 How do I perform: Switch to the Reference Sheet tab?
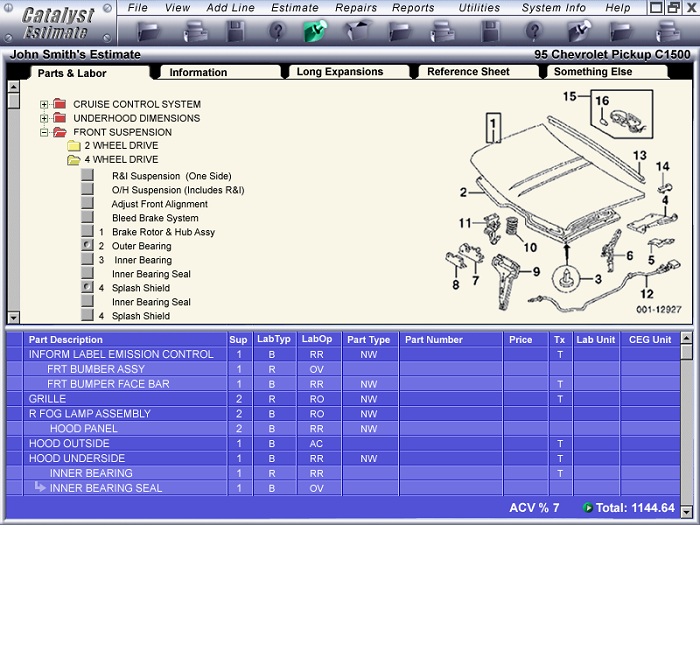[478, 72]
